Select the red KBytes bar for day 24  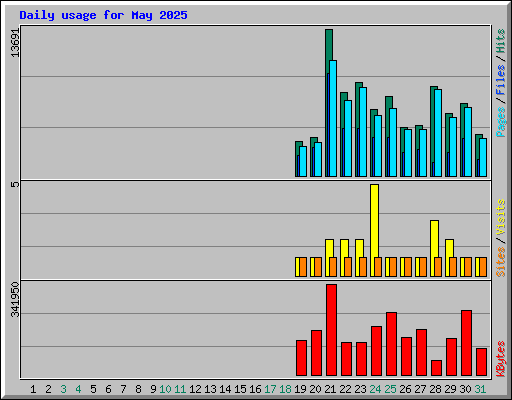(x=376, y=351)
